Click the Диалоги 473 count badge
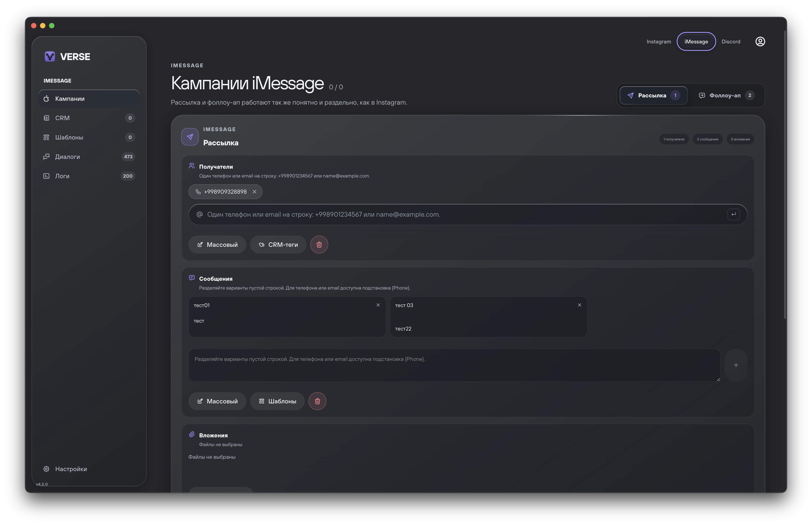Image resolution: width=812 pixels, height=526 pixels. pyautogui.click(x=128, y=157)
